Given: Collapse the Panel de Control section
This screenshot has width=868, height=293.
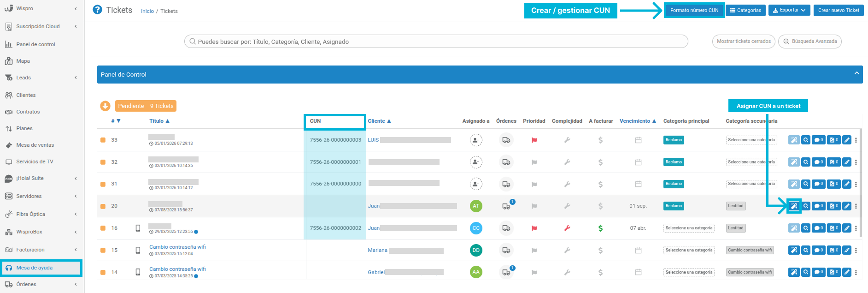Looking at the screenshot, I should click(x=856, y=73).
